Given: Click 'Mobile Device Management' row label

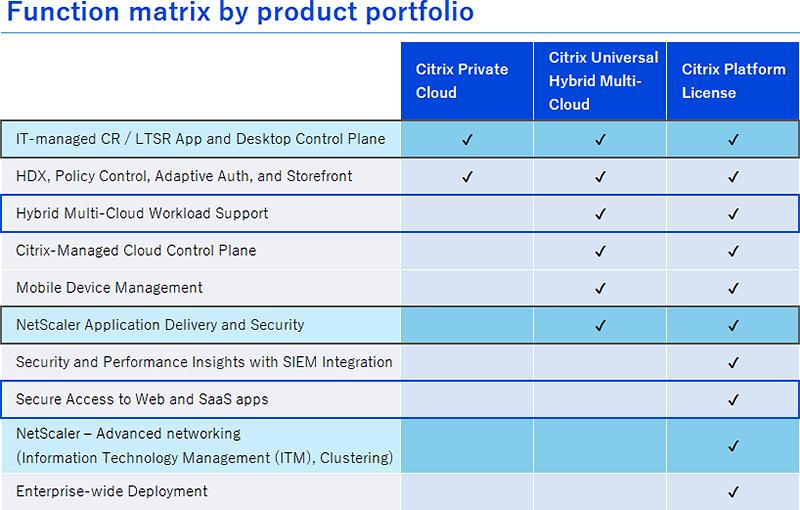Looking at the screenshot, I should pos(109,288).
